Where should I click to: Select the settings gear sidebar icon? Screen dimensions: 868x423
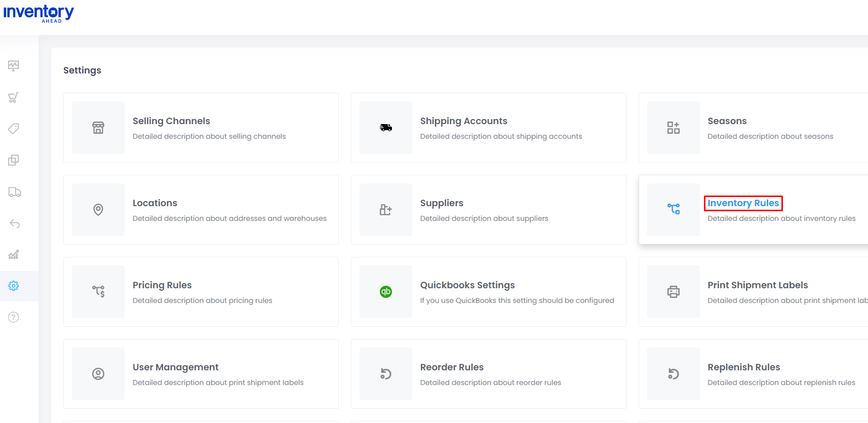pos(14,286)
